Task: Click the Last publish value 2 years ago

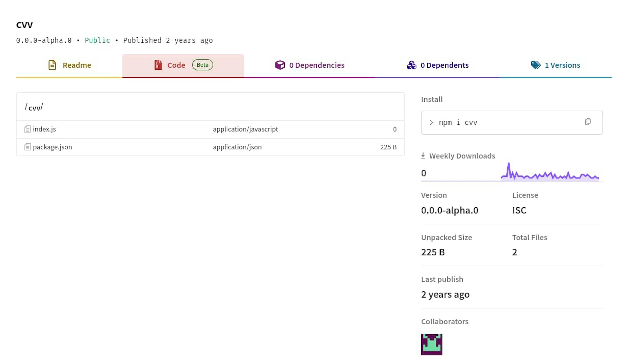Action: (445, 295)
